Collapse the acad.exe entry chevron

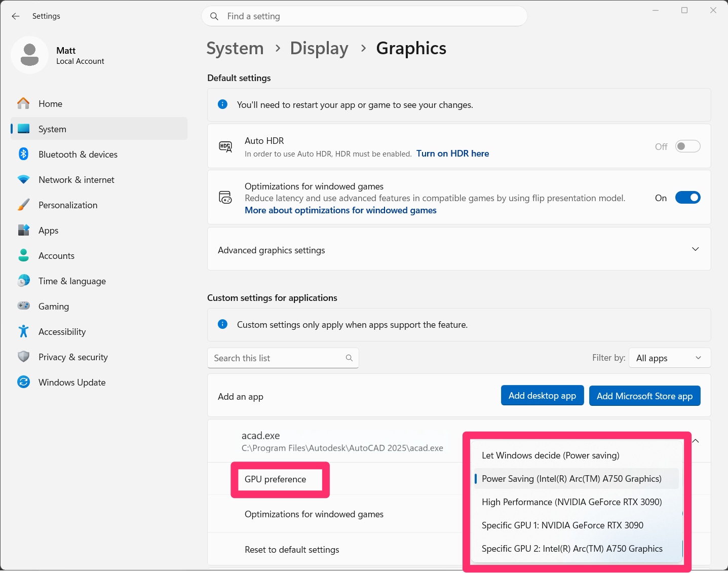point(696,441)
